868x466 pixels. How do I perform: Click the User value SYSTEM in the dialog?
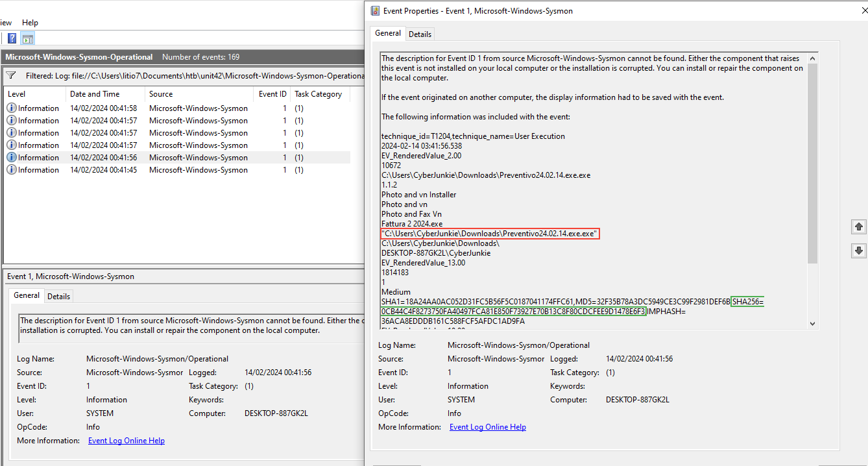pyautogui.click(x=461, y=400)
